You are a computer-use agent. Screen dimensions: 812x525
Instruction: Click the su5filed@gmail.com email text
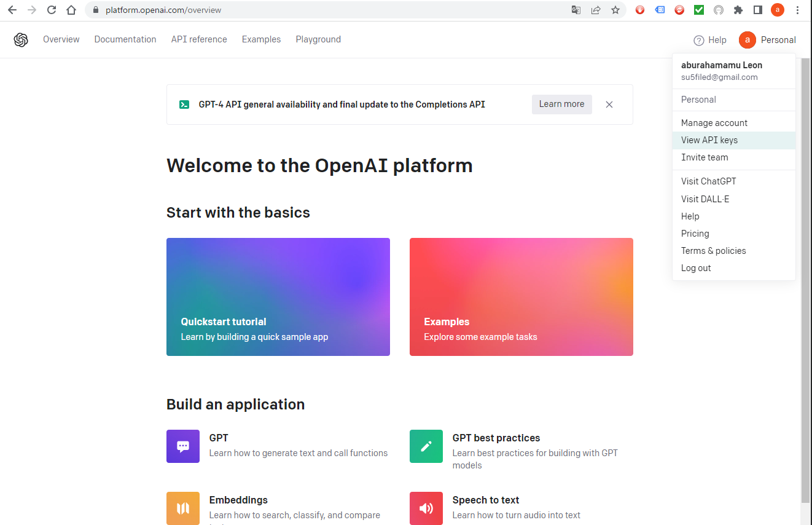tap(719, 77)
